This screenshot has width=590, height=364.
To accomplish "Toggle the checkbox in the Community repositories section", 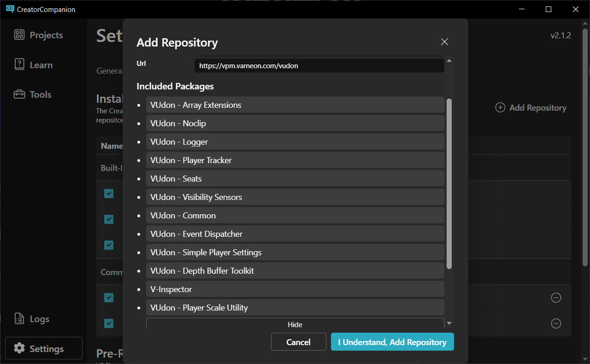I will tap(109, 298).
